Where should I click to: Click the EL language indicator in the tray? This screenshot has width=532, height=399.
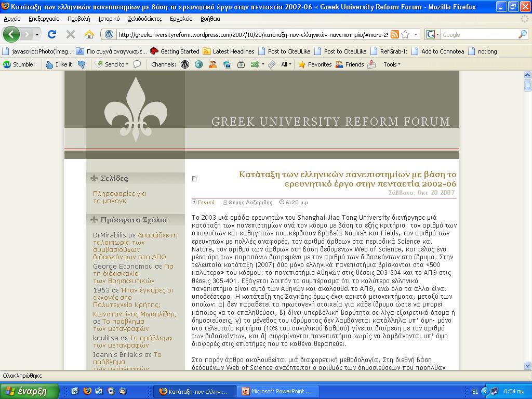tap(475, 392)
